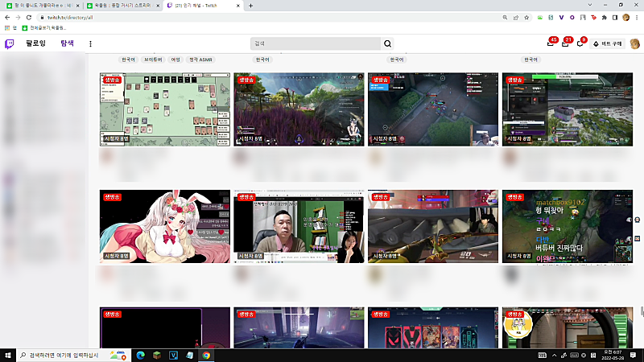
Task: Bookmark this page with star icon
Action: 526,18
